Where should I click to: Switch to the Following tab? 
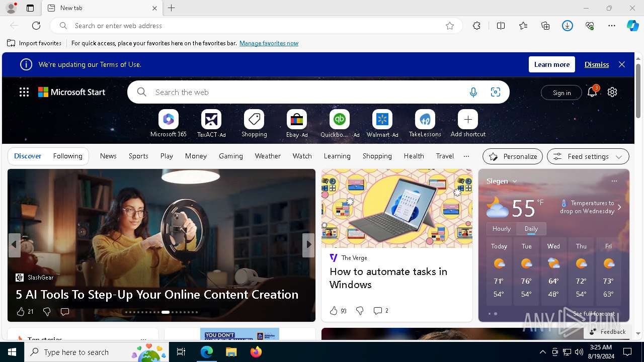point(67,156)
